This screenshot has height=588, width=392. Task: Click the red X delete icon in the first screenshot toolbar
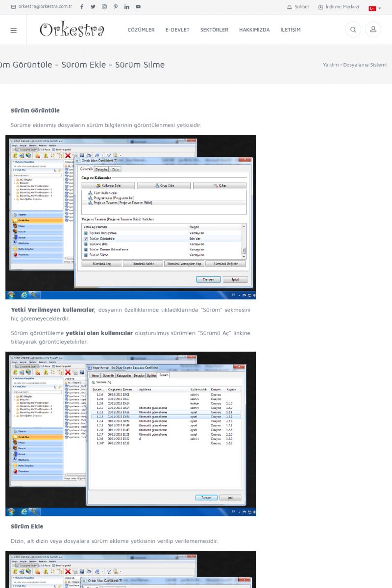(x=68, y=155)
